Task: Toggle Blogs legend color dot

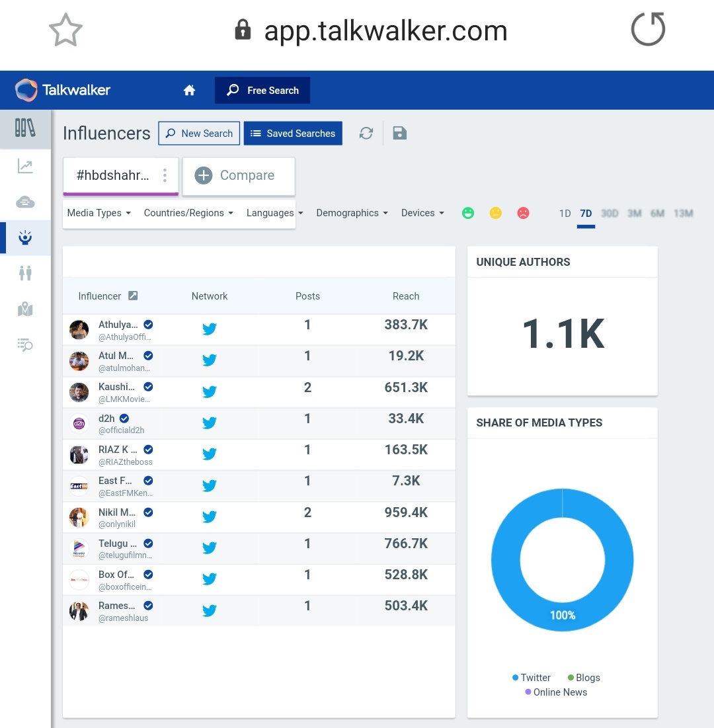Action: point(571,678)
